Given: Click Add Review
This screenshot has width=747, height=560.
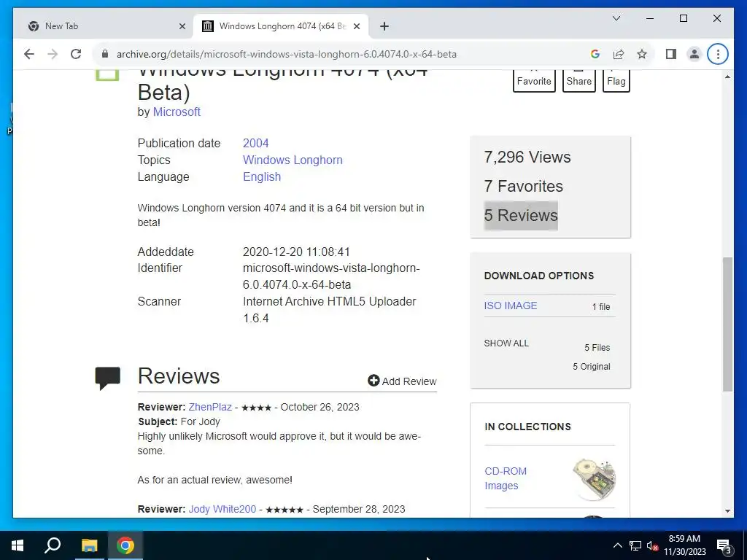Looking at the screenshot, I should [x=402, y=381].
